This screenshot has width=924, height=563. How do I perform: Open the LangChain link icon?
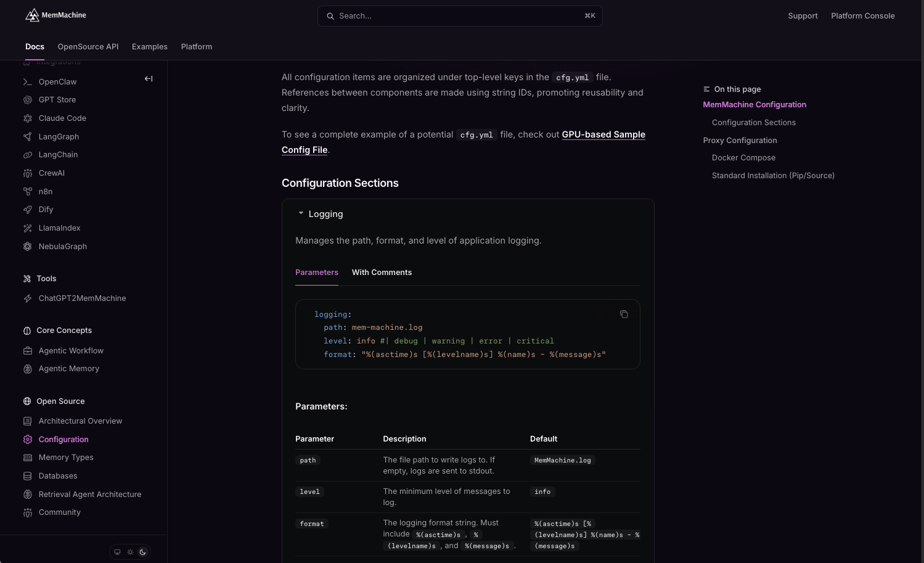click(x=28, y=155)
